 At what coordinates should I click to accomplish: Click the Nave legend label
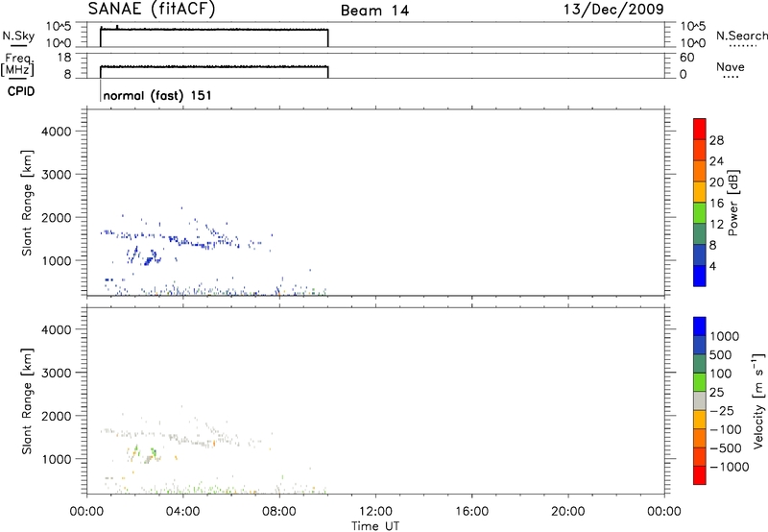(731, 66)
